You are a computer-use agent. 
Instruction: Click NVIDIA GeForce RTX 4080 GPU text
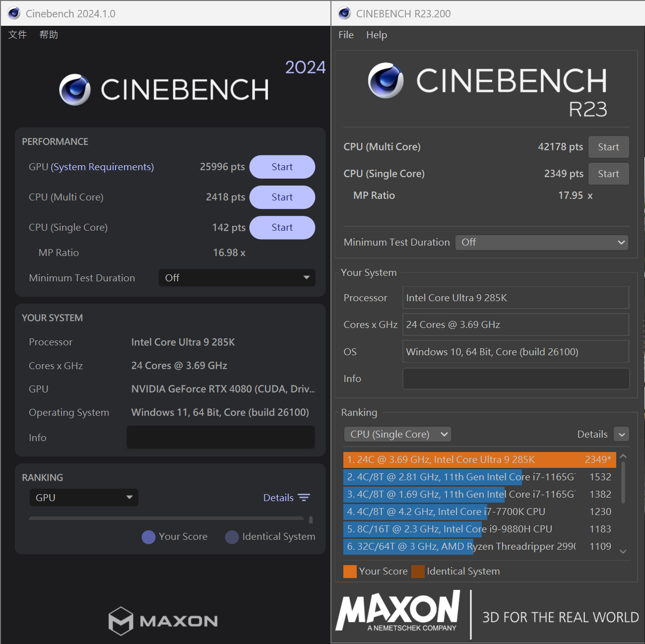(x=223, y=389)
